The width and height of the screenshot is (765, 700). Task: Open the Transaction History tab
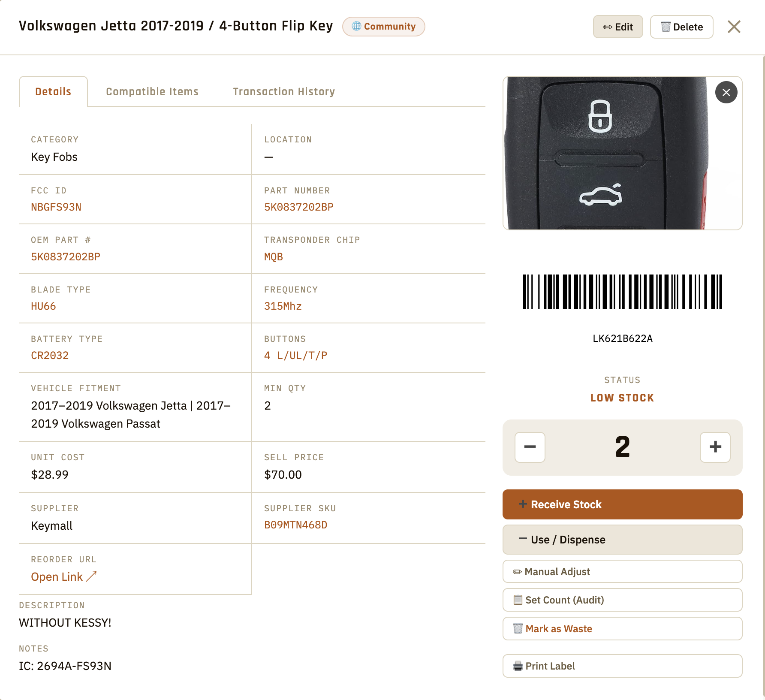click(x=284, y=91)
